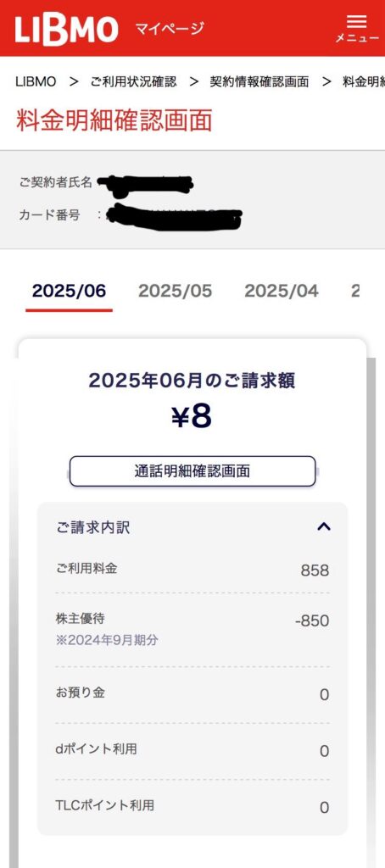Image resolution: width=385 pixels, height=868 pixels.
Task: Select the 2025/06 billing tab
Action: (69, 292)
